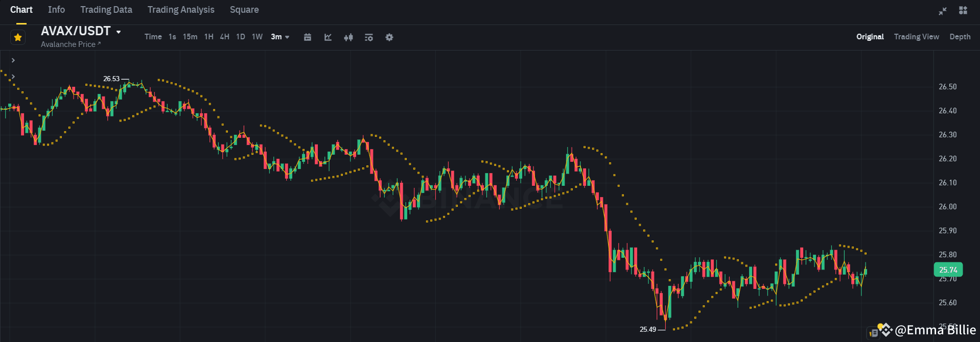Switch to the Trading Data tab
980x342 pixels.
[106, 9]
